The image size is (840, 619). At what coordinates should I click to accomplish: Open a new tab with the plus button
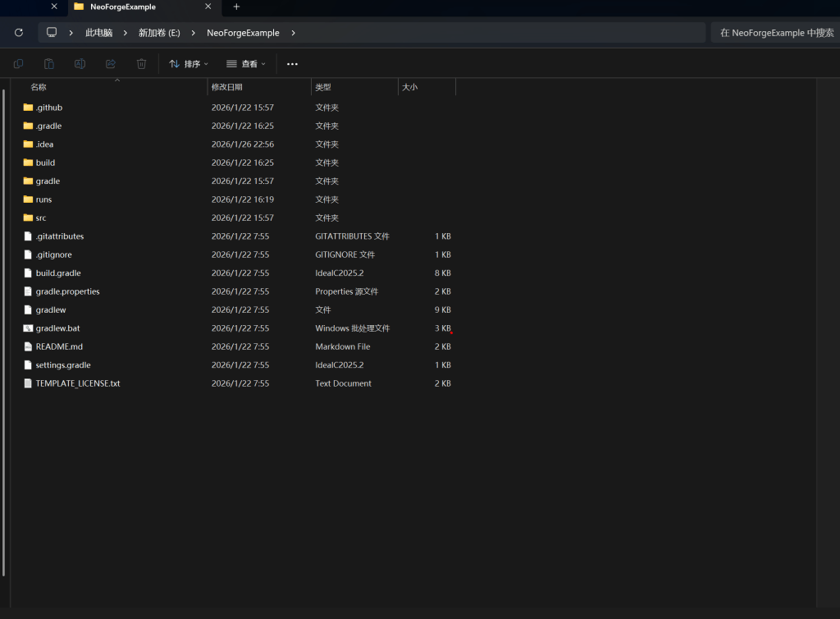click(236, 7)
